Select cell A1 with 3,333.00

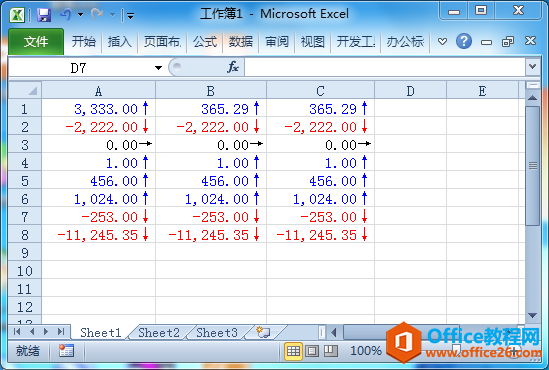98,109
